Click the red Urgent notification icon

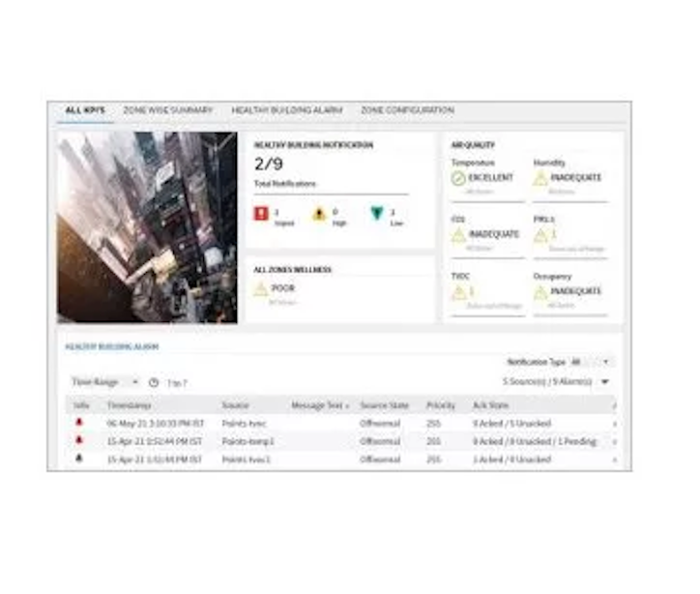pos(261,214)
